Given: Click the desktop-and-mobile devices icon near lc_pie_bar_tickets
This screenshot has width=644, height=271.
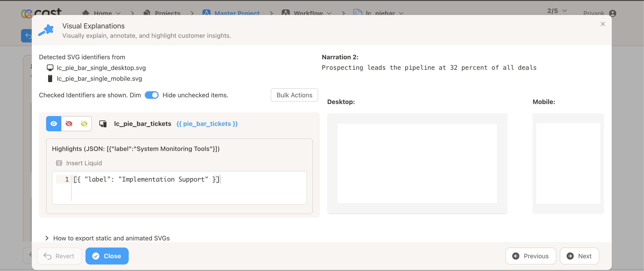Looking at the screenshot, I should click(x=103, y=124).
